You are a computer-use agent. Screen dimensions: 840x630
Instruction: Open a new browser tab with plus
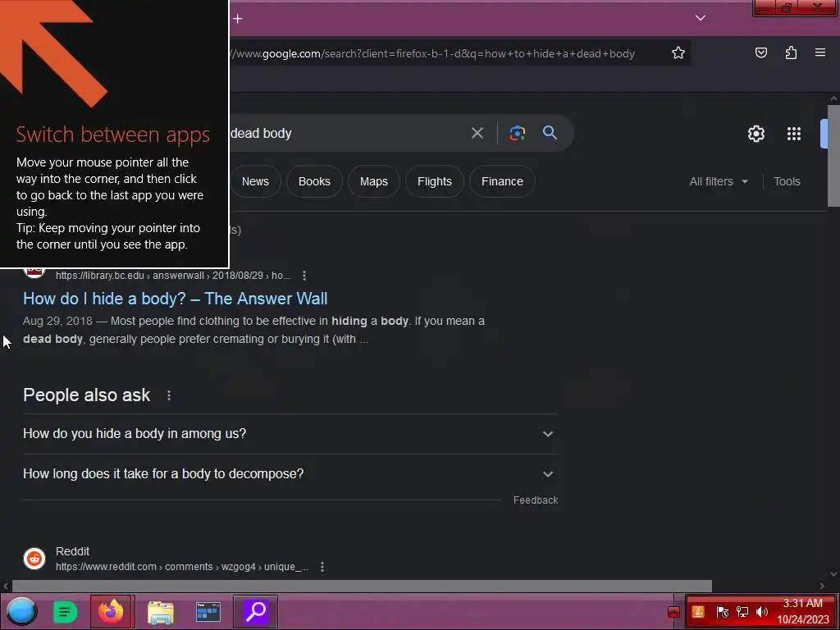pyautogui.click(x=238, y=19)
